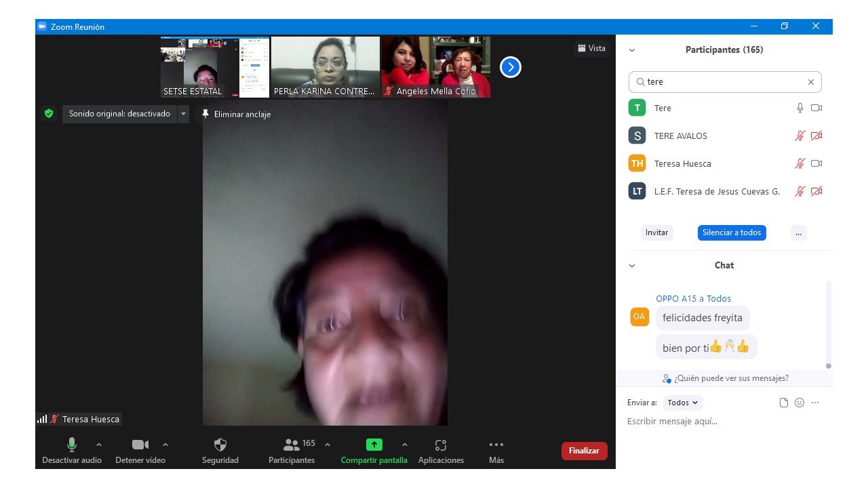The image size is (868, 488).
Task: Click muted mic icon on Teresa Huesca video label
Action: coord(54,419)
